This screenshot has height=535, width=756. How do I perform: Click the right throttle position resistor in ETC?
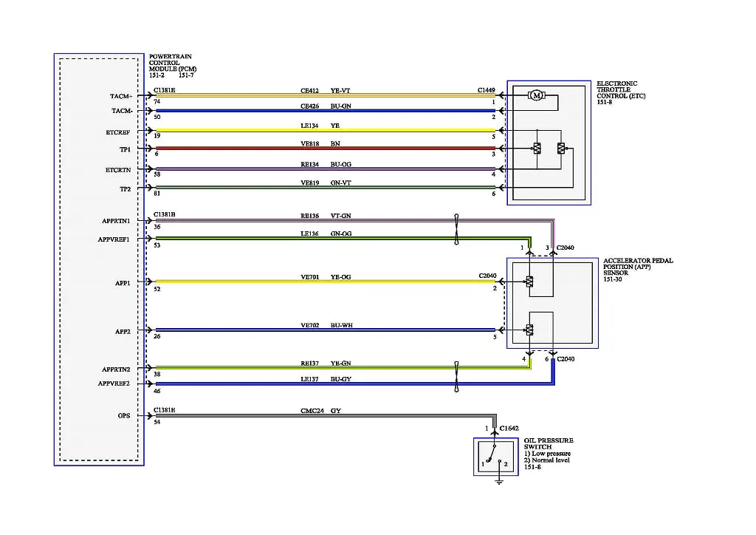click(561, 149)
